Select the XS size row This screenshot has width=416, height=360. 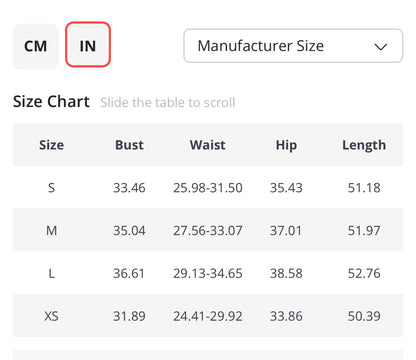pos(208,316)
